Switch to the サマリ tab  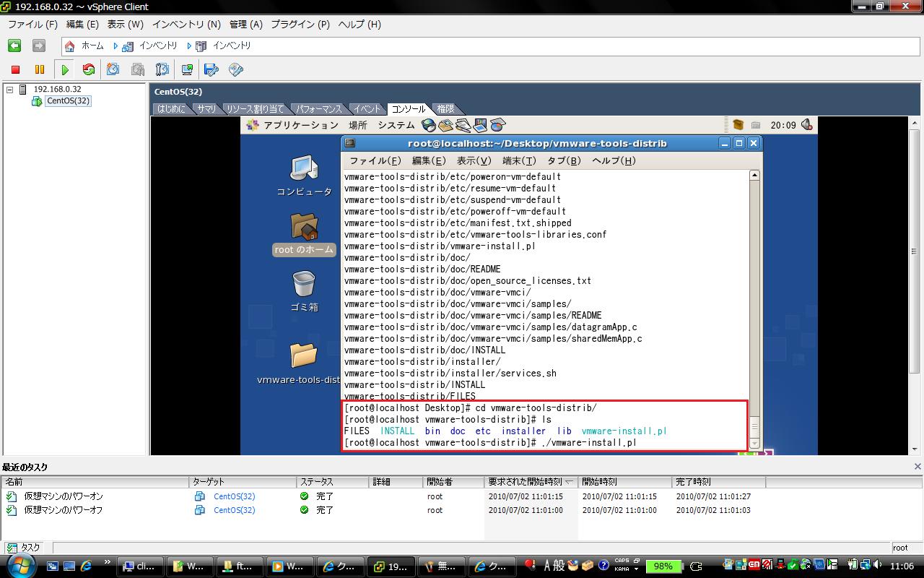pos(206,109)
